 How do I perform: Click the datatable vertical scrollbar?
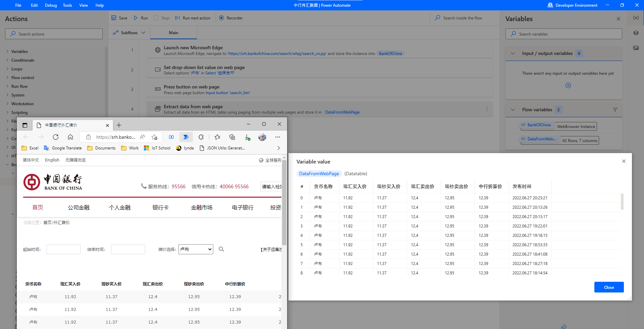click(x=622, y=202)
